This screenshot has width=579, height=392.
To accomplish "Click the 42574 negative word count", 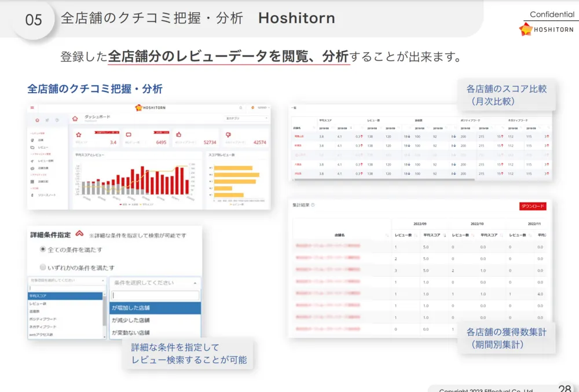I will point(259,142).
